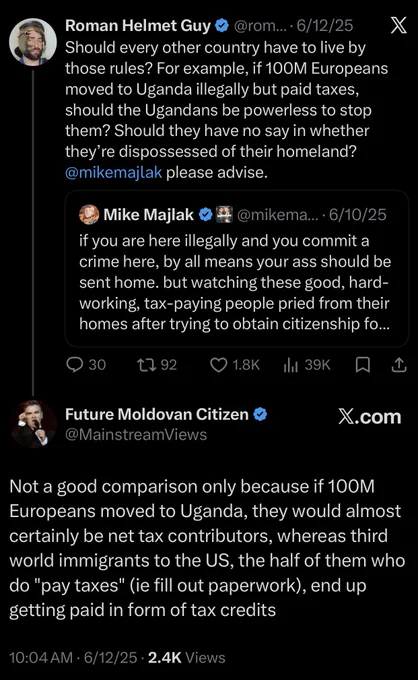Open the @MainstreamViews handle

point(136,435)
